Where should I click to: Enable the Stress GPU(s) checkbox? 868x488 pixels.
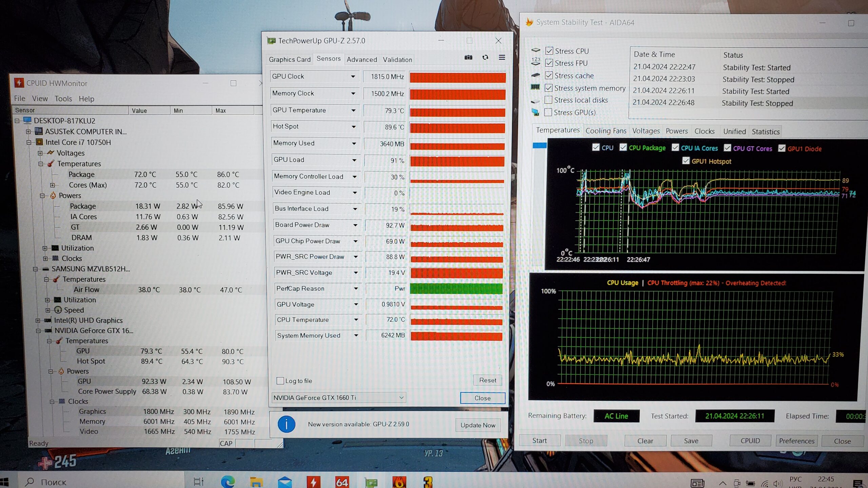548,112
